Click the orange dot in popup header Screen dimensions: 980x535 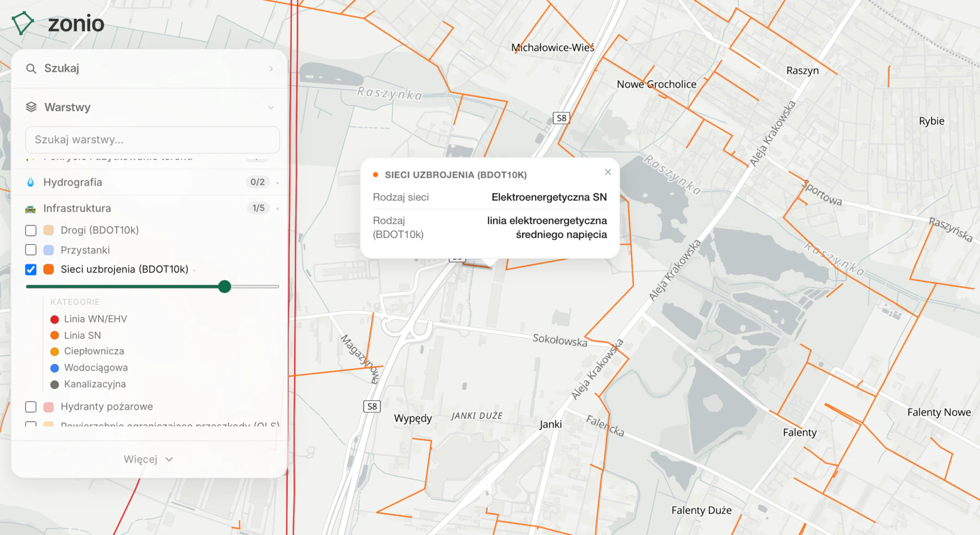376,175
